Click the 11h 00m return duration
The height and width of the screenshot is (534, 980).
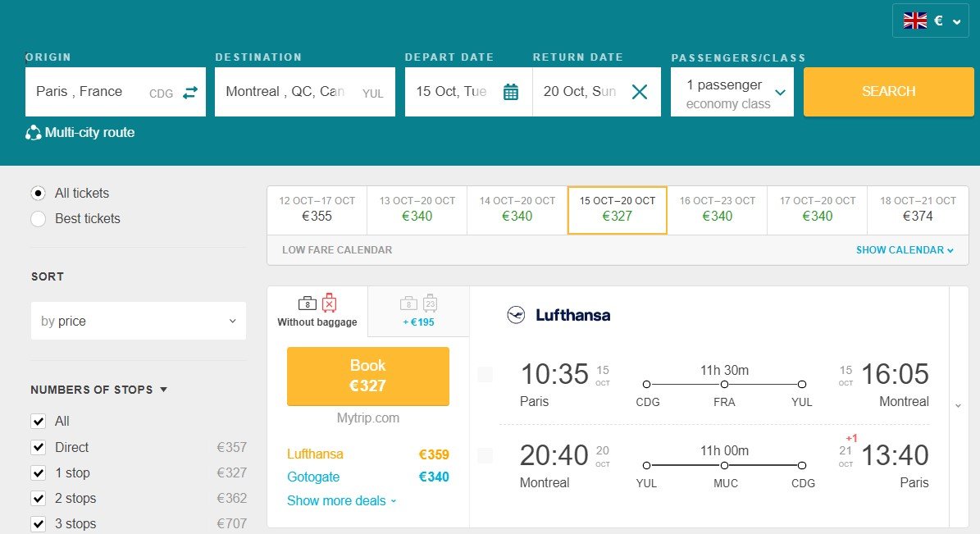724,451
